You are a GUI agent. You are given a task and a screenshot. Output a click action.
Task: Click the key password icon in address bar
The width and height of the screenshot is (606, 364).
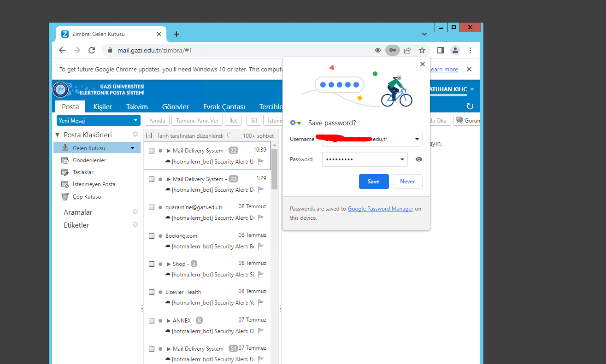click(x=392, y=50)
